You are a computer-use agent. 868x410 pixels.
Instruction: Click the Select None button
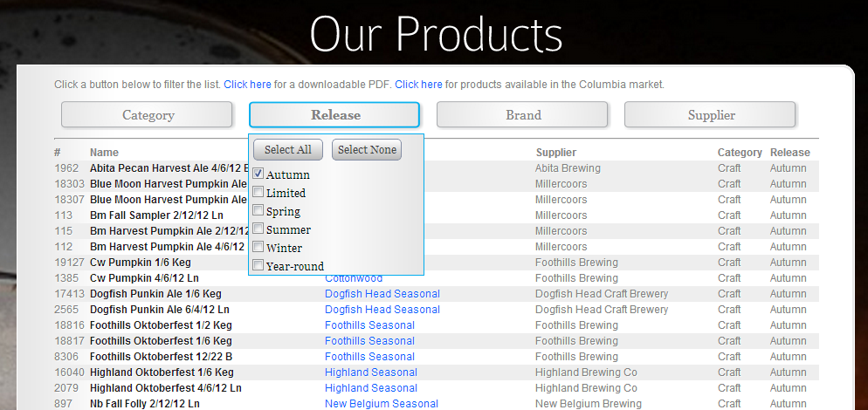367,149
